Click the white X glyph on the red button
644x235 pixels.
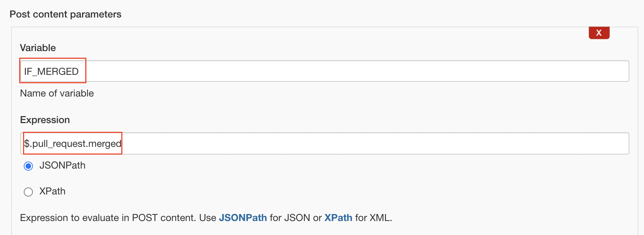[599, 33]
